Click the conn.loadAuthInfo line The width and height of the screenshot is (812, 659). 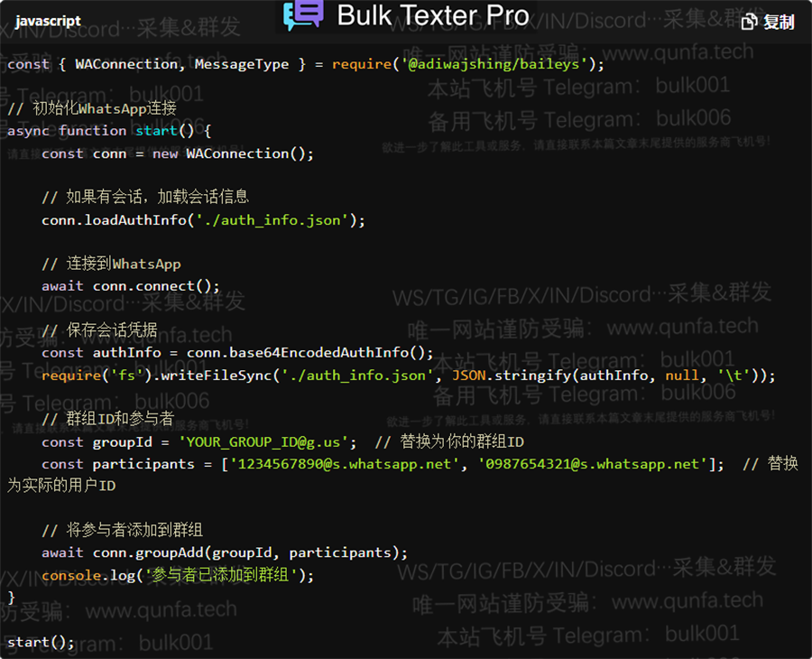[204, 220]
